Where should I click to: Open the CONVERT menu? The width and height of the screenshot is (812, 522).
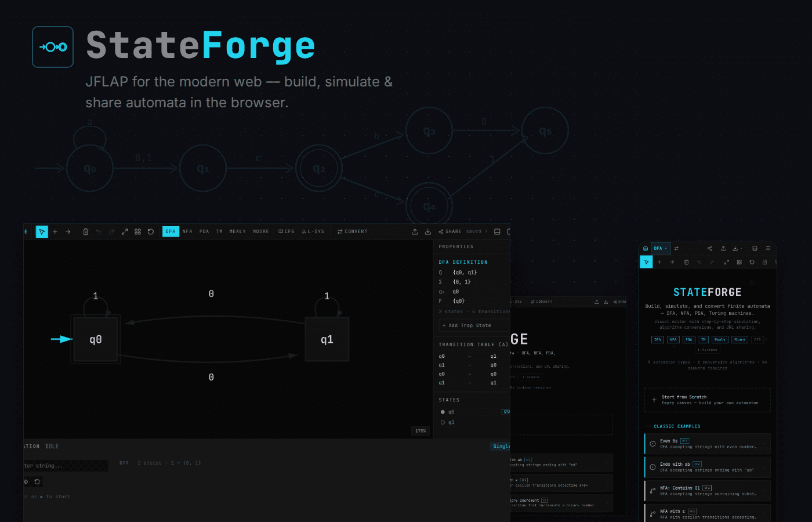coord(352,231)
